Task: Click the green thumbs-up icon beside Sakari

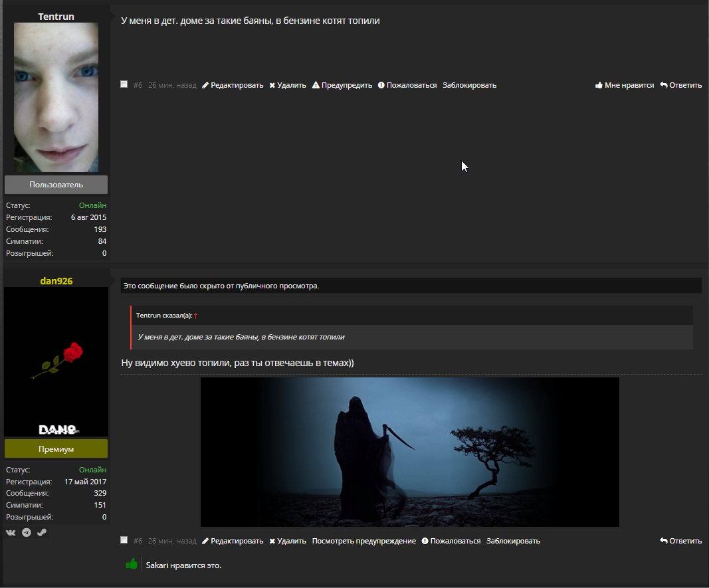Action: (132, 565)
